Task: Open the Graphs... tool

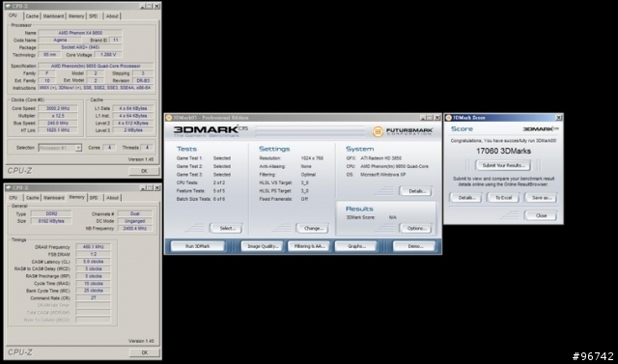Action: tap(356, 246)
